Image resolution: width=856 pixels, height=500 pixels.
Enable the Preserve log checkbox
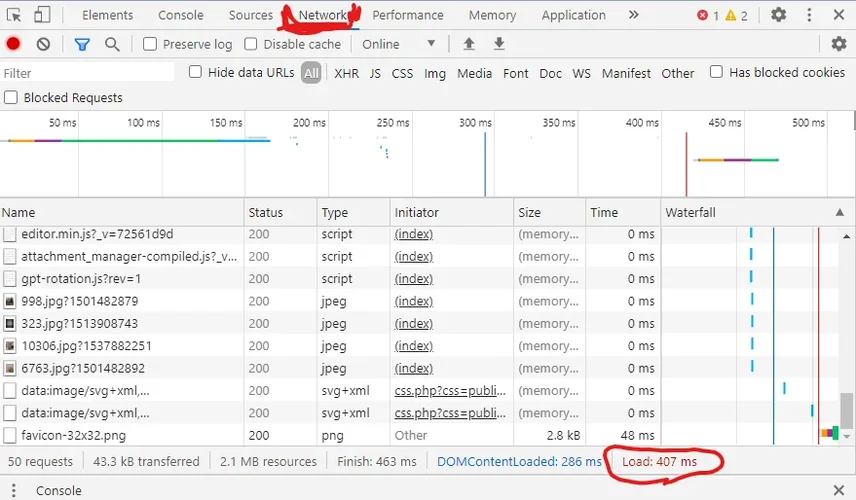[150, 44]
